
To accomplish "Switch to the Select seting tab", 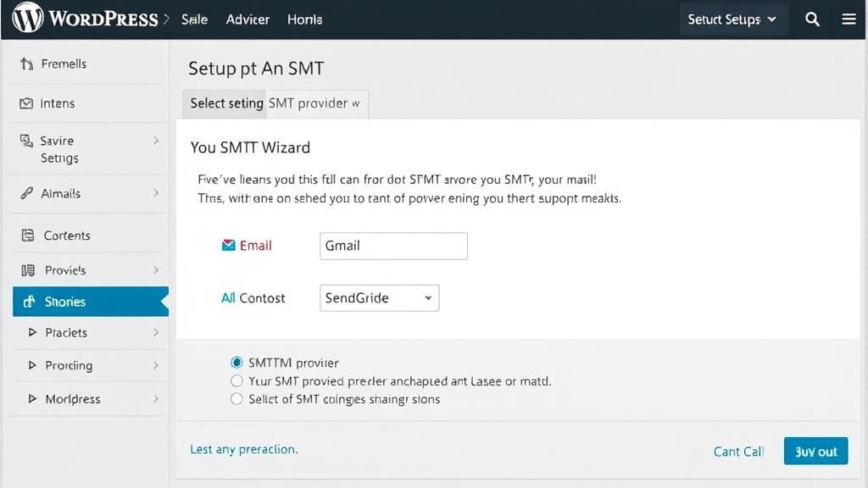I will pos(225,103).
